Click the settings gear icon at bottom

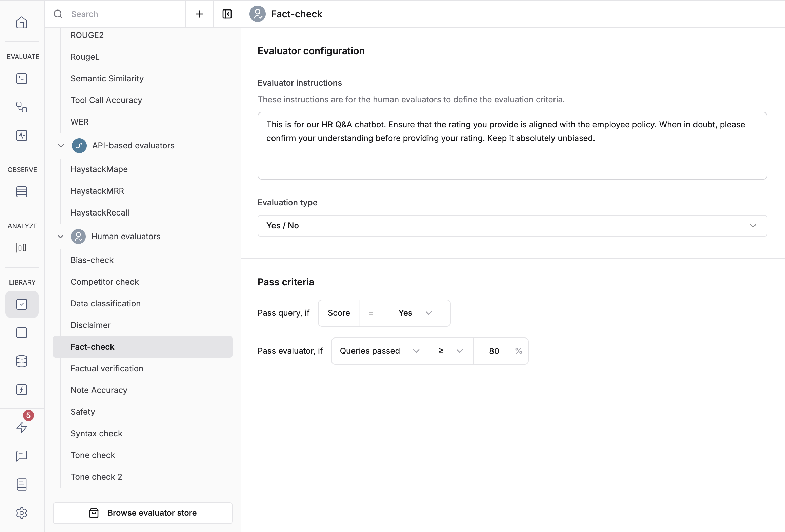click(x=22, y=512)
